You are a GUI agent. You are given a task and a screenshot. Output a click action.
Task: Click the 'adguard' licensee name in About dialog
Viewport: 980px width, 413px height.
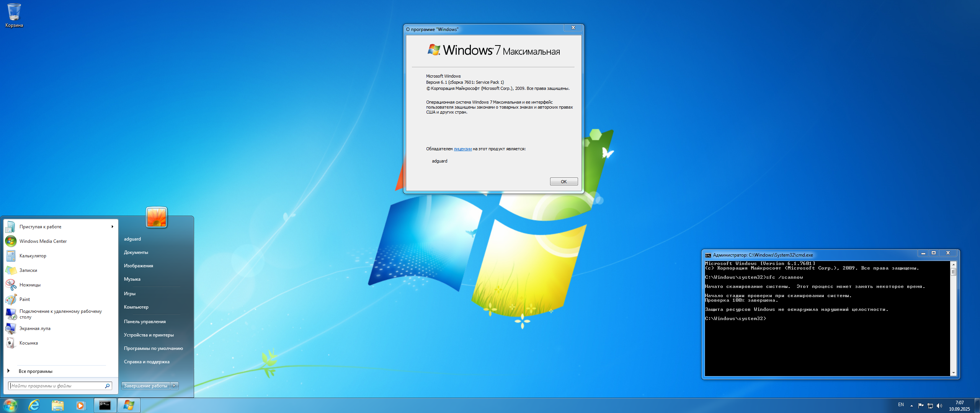click(x=439, y=161)
